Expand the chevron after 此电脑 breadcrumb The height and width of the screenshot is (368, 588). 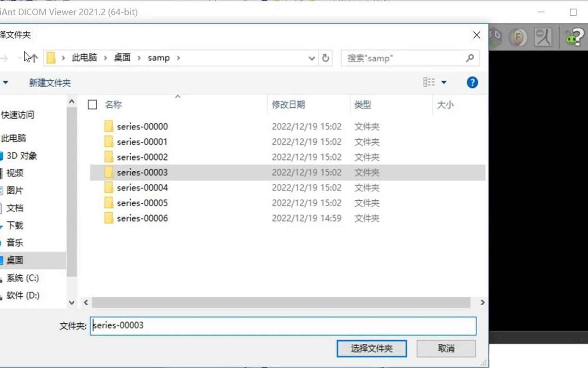click(x=105, y=58)
